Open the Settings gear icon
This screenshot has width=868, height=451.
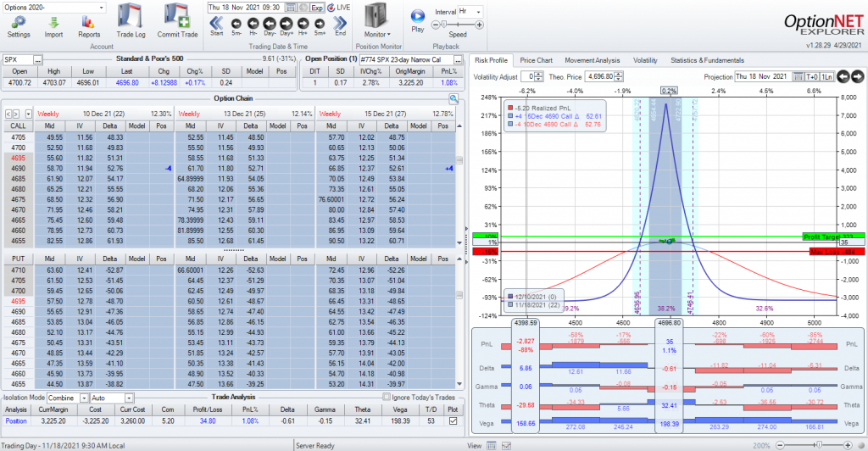coord(19,22)
